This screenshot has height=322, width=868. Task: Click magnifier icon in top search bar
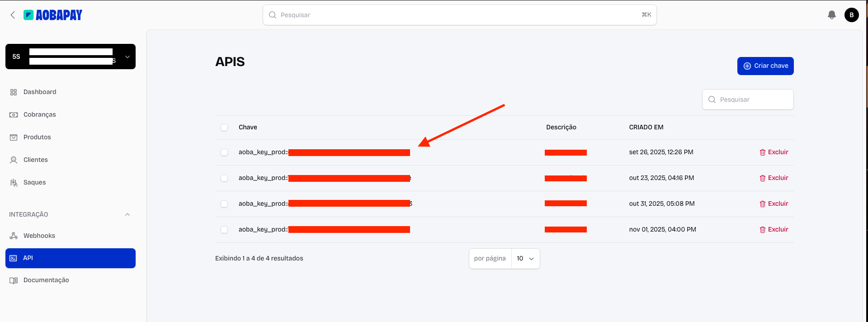coord(273,15)
